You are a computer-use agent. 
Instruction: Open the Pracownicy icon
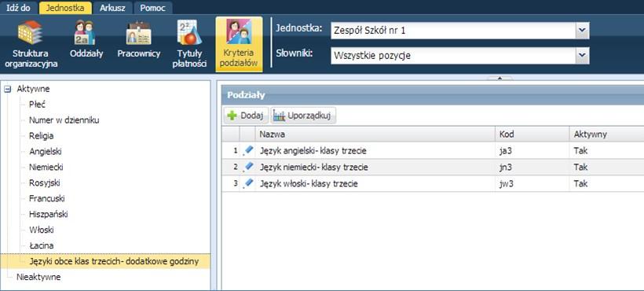tap(138, 33)
